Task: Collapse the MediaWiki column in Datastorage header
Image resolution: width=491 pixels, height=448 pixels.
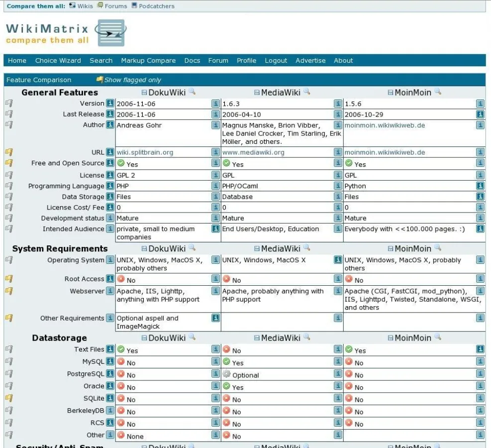Action: pyautogui.click(x=257, y=338)
